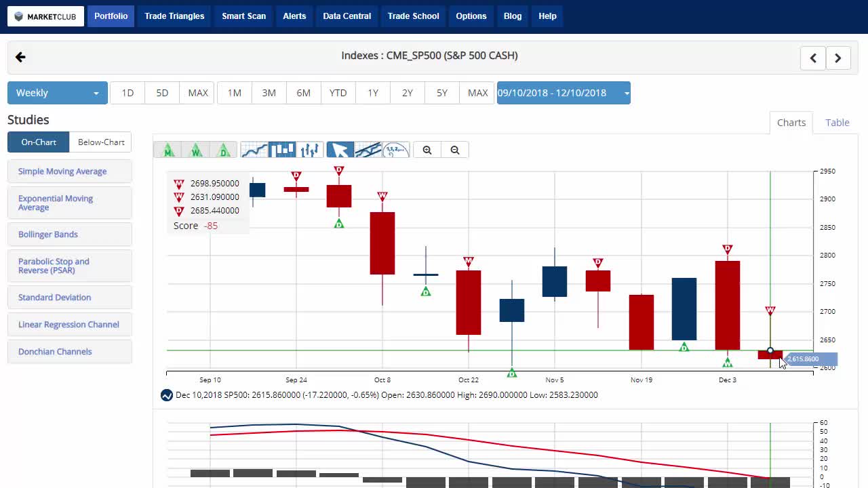Click red daily triangle above Dec 3 candle
Screen dimensions: 868x488
728,249
